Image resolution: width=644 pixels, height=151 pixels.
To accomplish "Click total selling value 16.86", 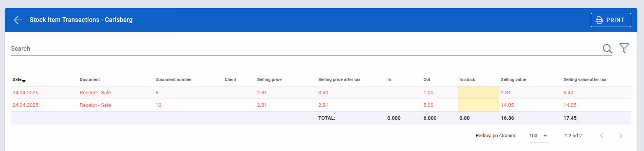I will (508, 118).
